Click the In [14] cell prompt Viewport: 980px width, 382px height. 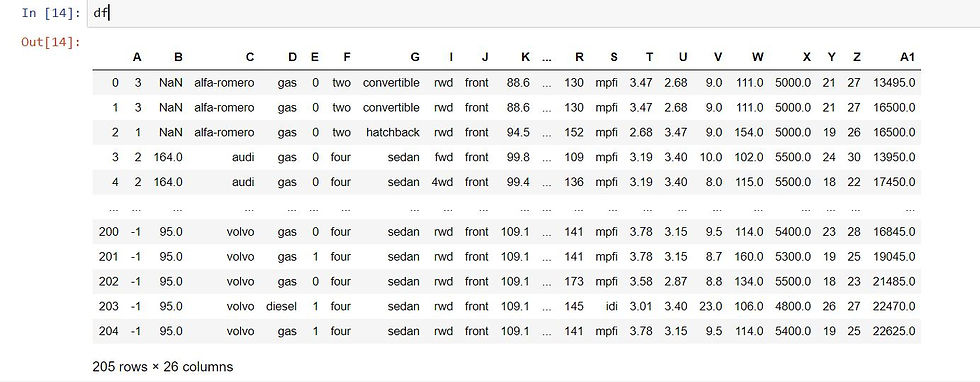coord(51,13)
